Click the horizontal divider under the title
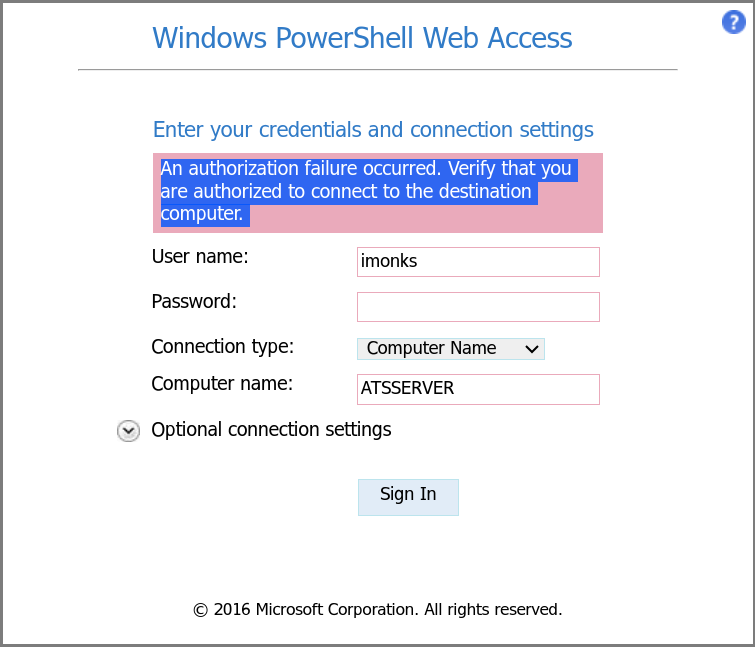Image resolution: width=755 pixels, height=647 pixels. point(378,69)
